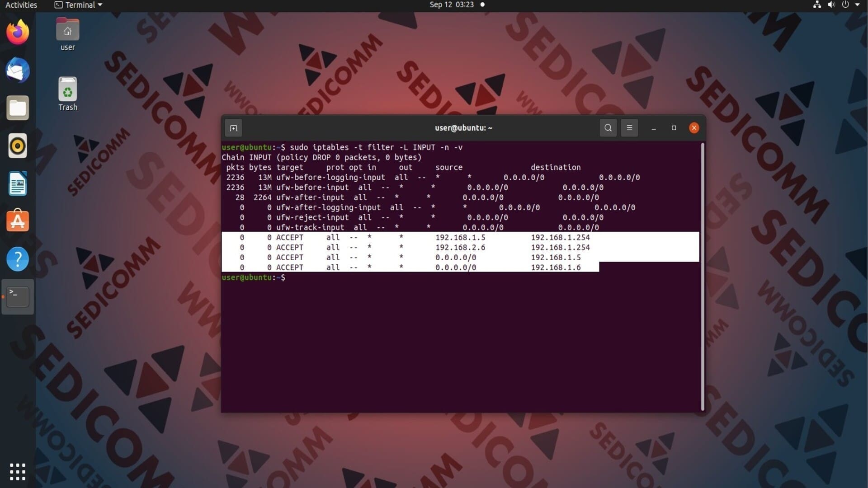Open the Activities overview

[21, 5]
